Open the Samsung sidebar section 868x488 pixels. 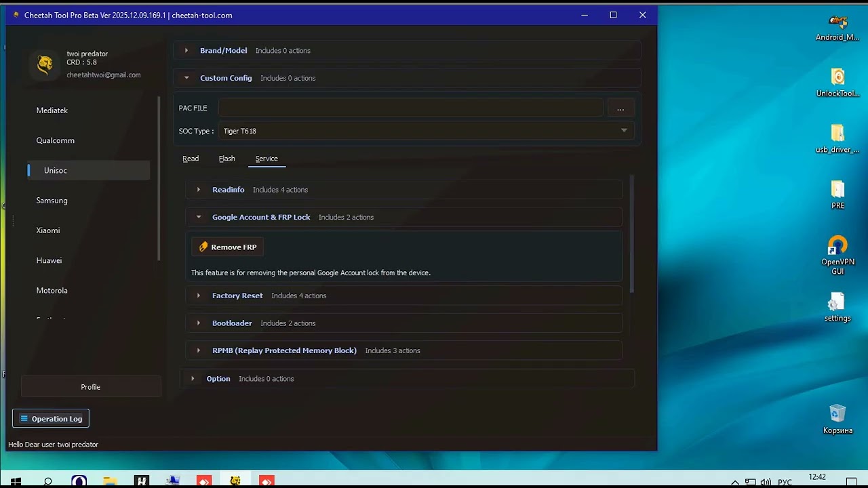coord(88,201)
